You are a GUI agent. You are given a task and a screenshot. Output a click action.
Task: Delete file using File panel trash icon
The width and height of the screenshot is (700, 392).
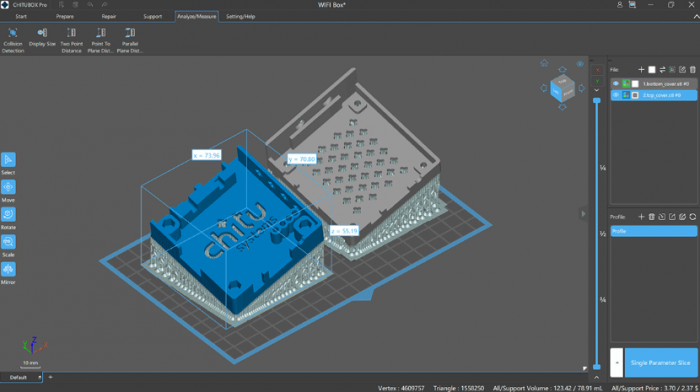[692, 70]
